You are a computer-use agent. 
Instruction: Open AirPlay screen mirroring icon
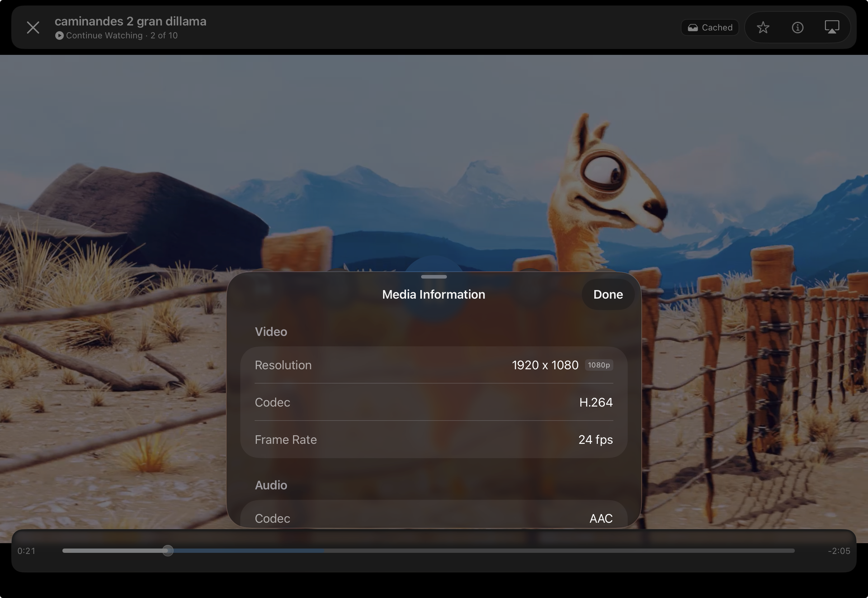pyautogui.click(x=832, y=27)
